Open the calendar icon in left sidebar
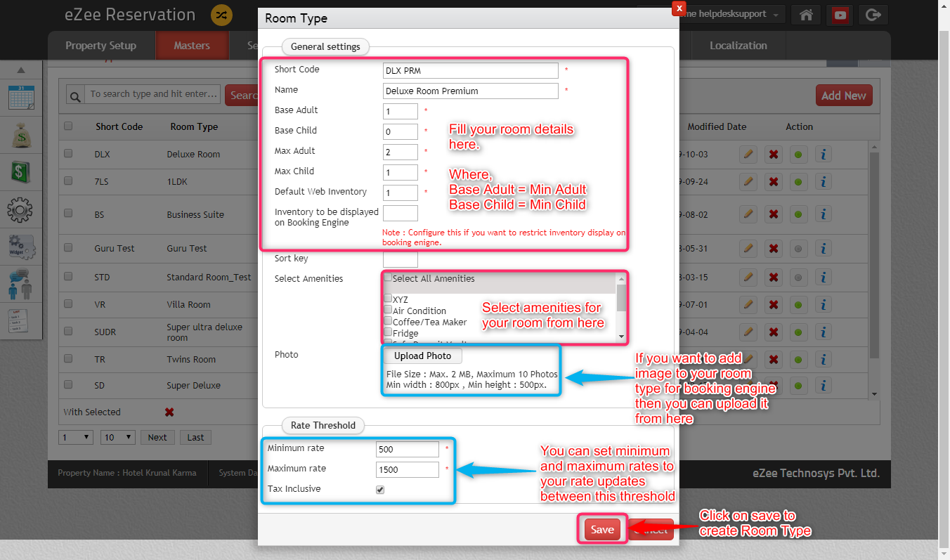The image size is (950, 560). 21,97
